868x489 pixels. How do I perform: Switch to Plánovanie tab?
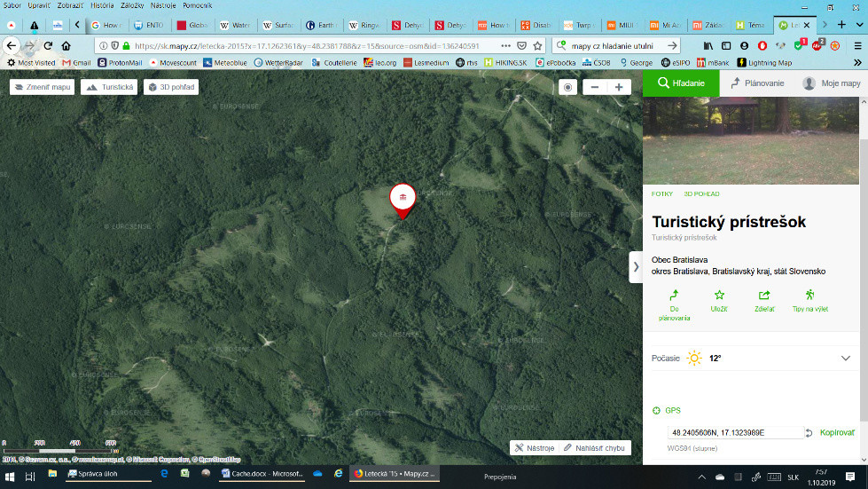click(x=757, y=83)
